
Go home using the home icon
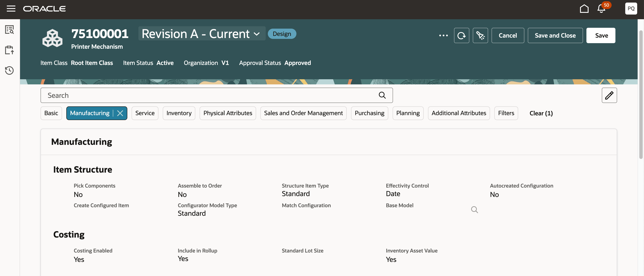[584, 9]
